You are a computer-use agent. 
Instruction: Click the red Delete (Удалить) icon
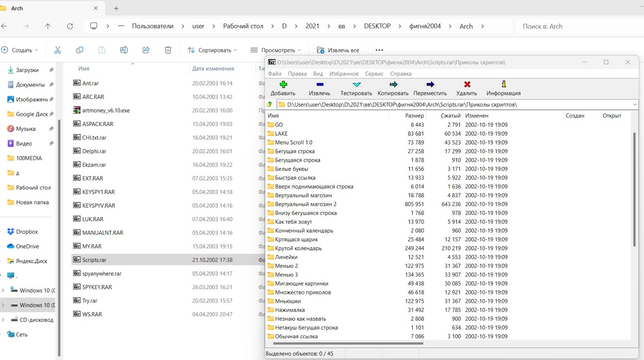[x=467, y=84]
